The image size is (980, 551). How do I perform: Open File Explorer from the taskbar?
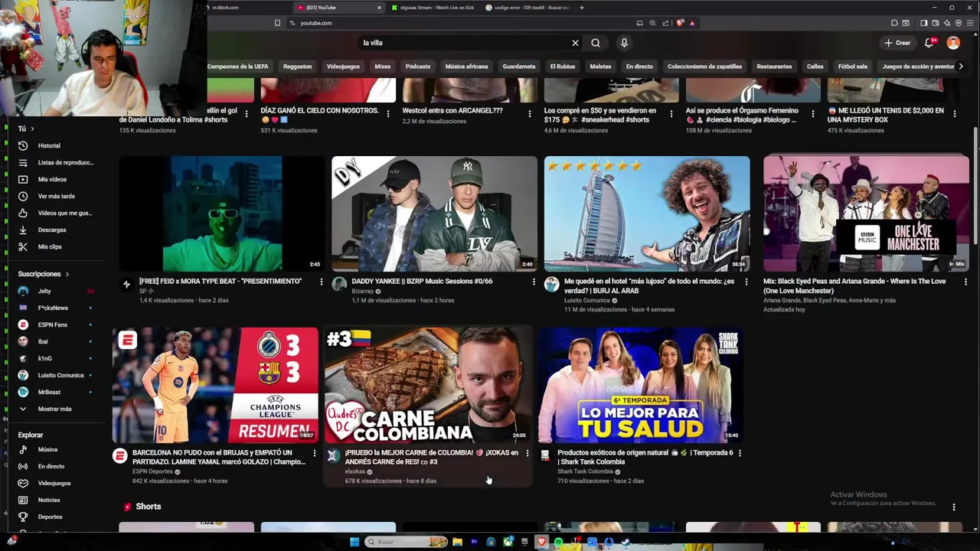coord(457,542)
